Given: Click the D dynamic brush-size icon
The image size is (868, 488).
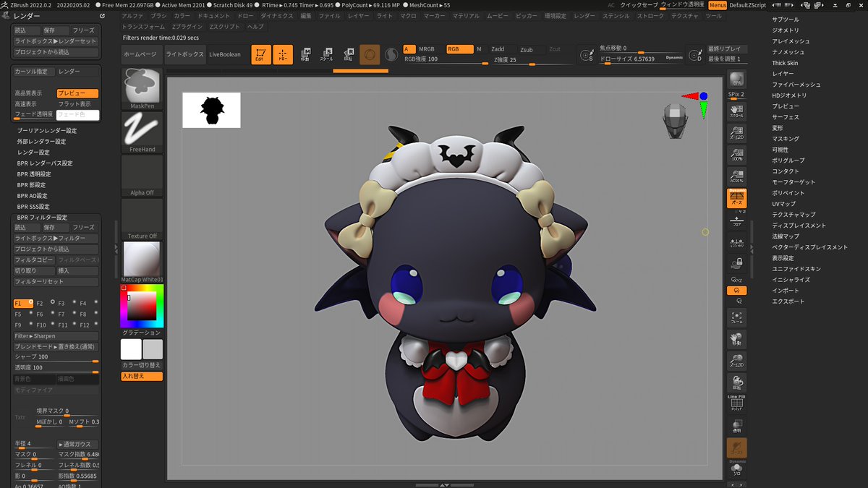Looking at the screenshot, I should (697, 55).
